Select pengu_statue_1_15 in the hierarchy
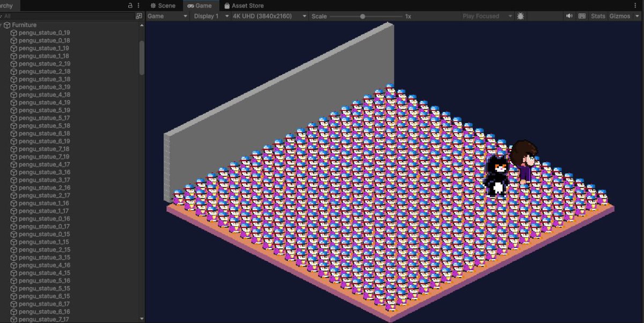The image size is (644, 323). (x=45, y=242)
